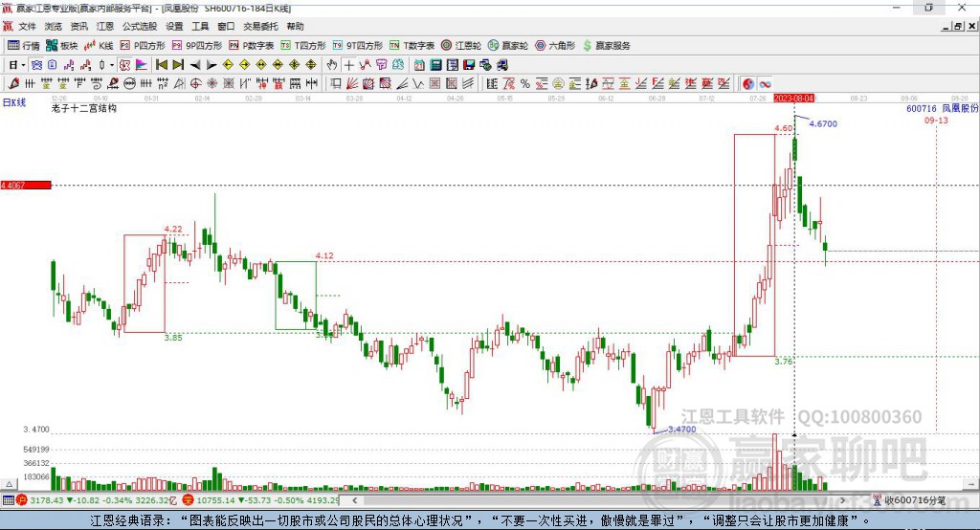Open the 9T四方形 tool
The width and height of the screenshot is (980, 530).
(x=358, y=46)
